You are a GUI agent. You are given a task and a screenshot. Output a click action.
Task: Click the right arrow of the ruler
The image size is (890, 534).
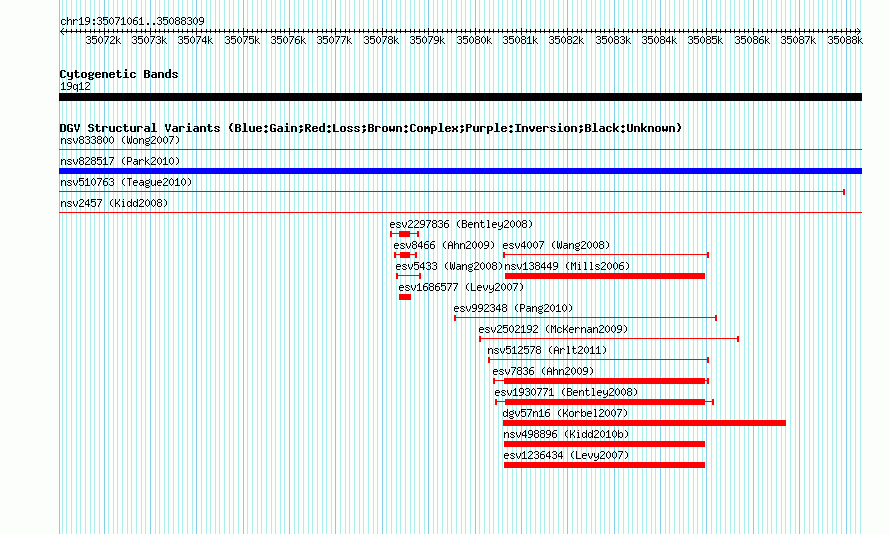pos(858,31)
